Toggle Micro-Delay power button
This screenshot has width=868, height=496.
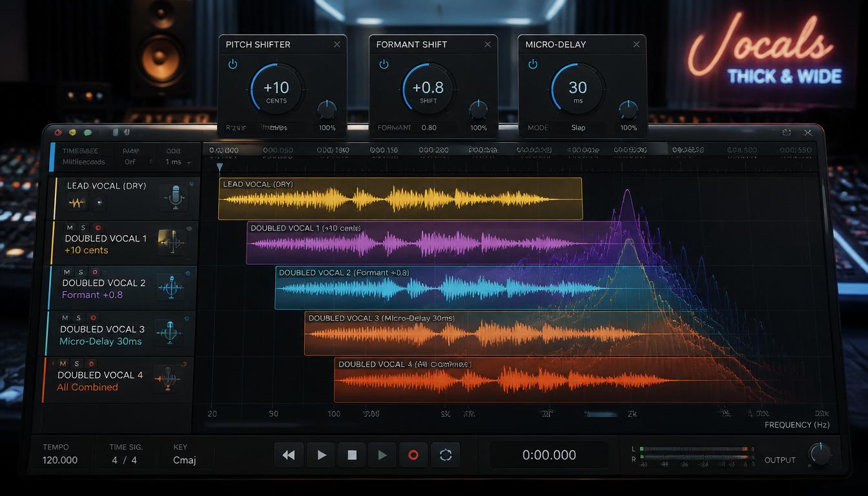pos(533,64)
